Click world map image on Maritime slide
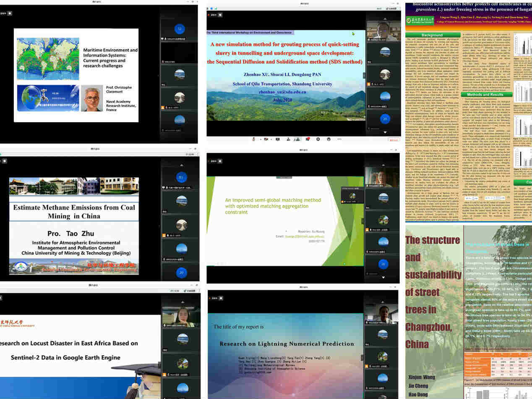This screenshot has height=399, width=532. click(x=48, y=59)
